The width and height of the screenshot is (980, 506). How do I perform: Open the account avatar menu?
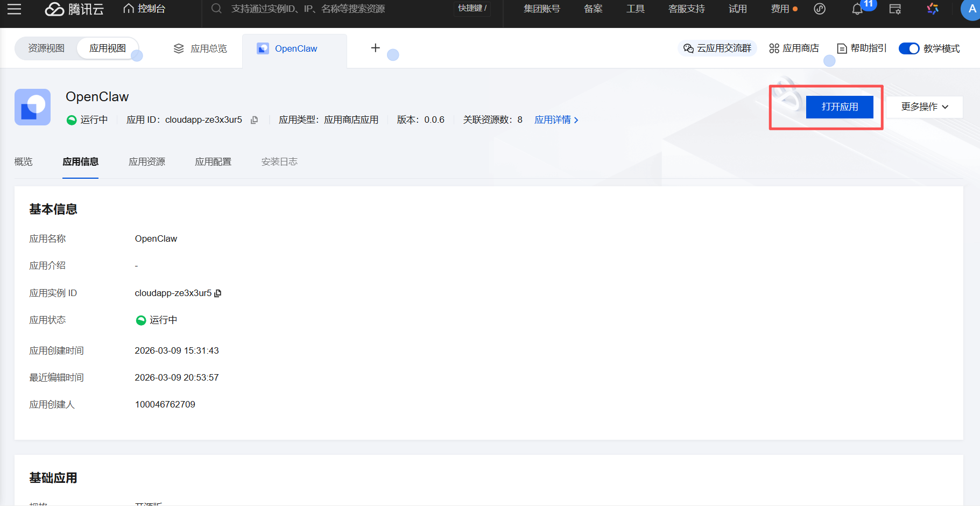pyautogui.click(x=971, y=9)
